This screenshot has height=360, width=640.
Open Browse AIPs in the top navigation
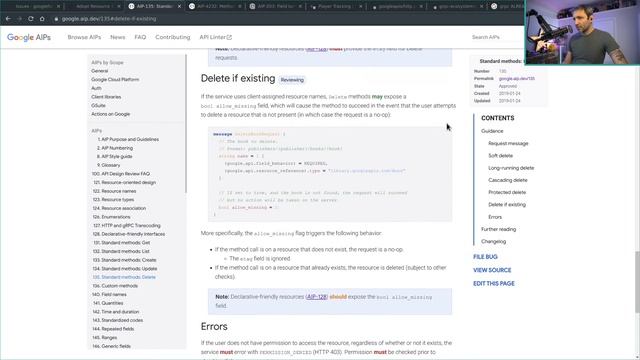click(84, 37)
